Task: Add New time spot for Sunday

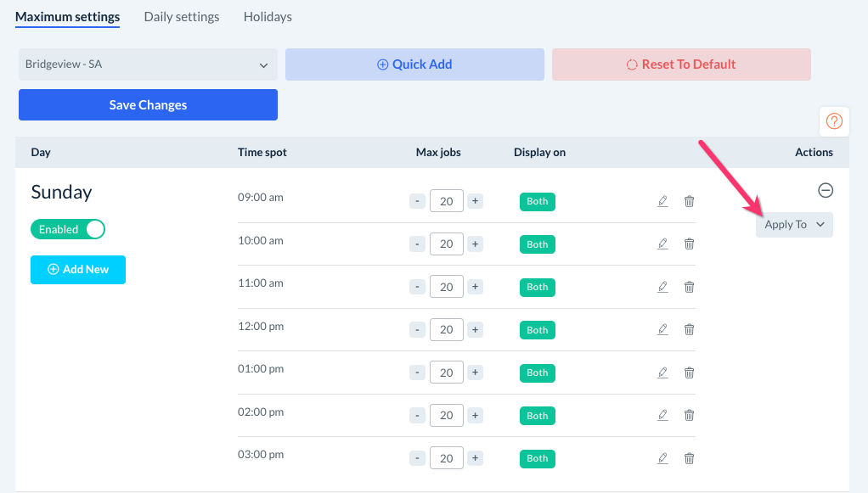Action: click(78, 270)
